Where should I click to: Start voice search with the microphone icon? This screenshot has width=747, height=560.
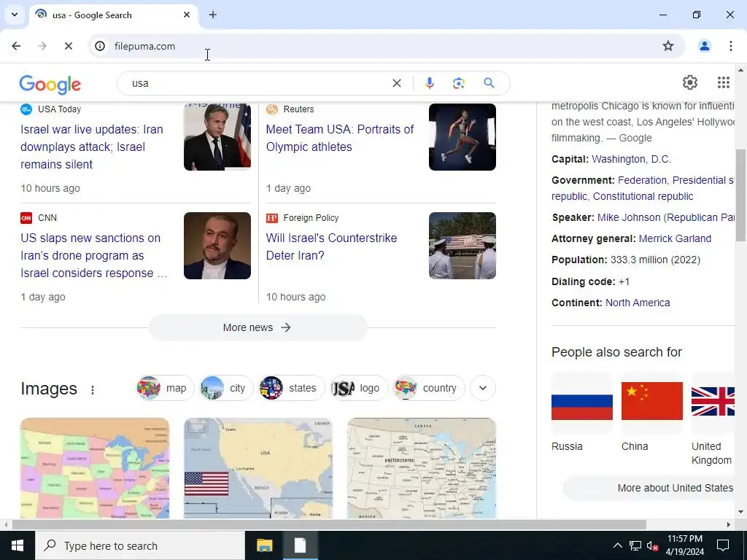pos(429,83)
